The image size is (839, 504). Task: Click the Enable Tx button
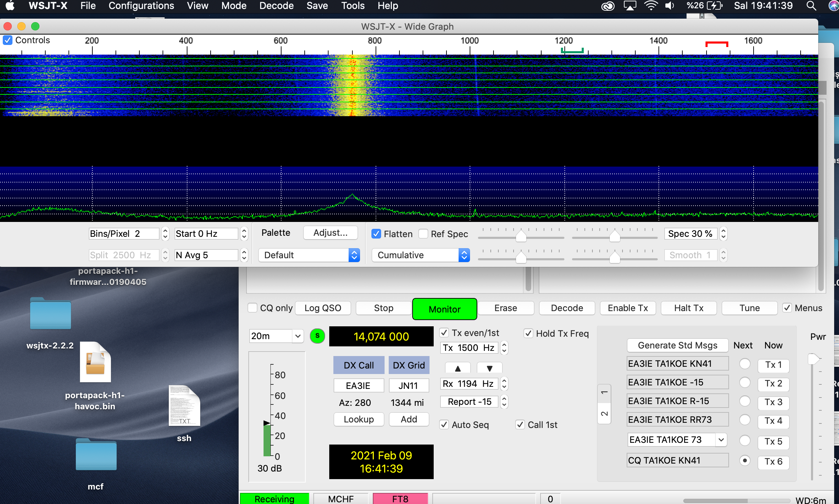click(628, 308)
